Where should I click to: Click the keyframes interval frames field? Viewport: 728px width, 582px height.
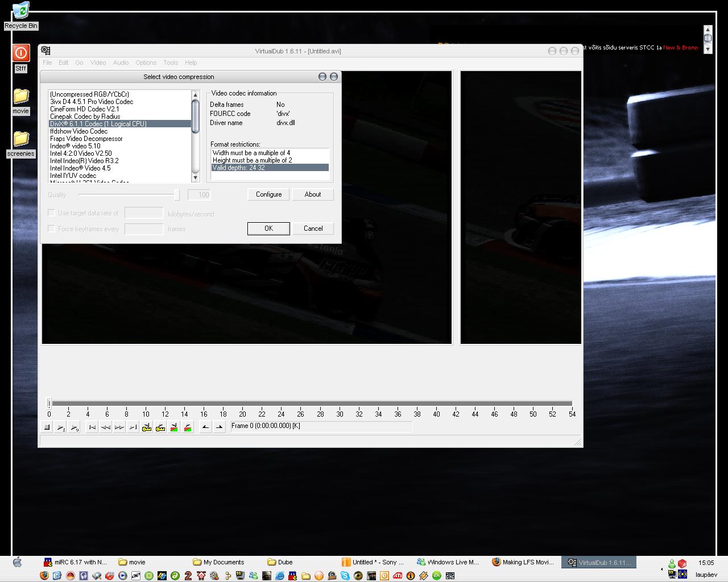[x=144, y=228]
